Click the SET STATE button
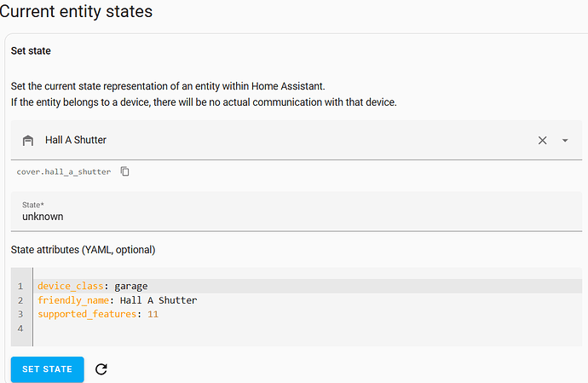Viewport: 588px width, 383px height. point(47,369)
